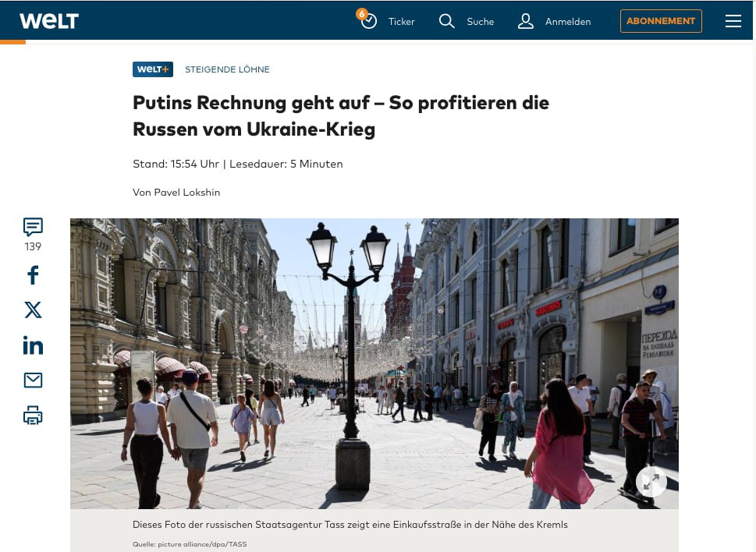Open the Steigende Löhne topic link

(227, 69)
